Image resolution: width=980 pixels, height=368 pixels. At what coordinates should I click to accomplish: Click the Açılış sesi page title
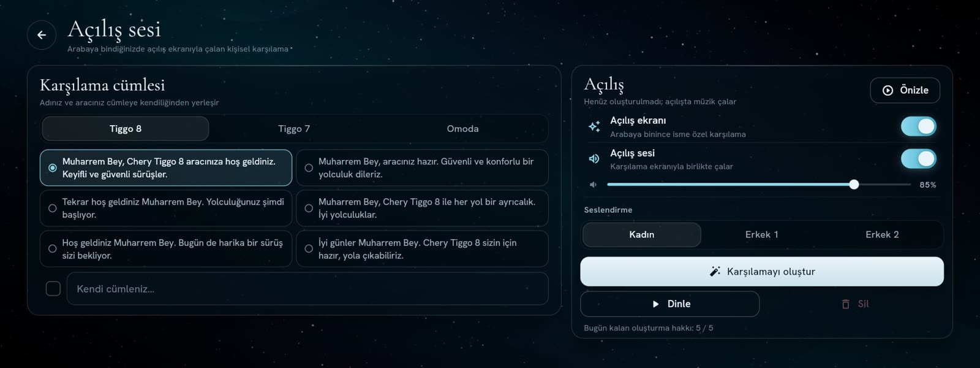114,29
